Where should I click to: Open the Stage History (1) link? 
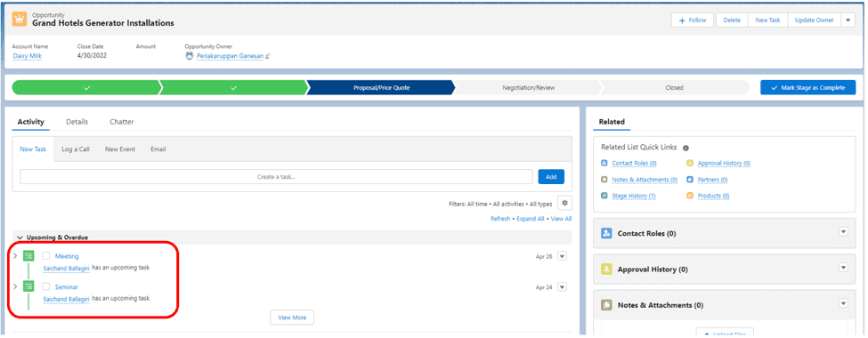coord(634,196)
